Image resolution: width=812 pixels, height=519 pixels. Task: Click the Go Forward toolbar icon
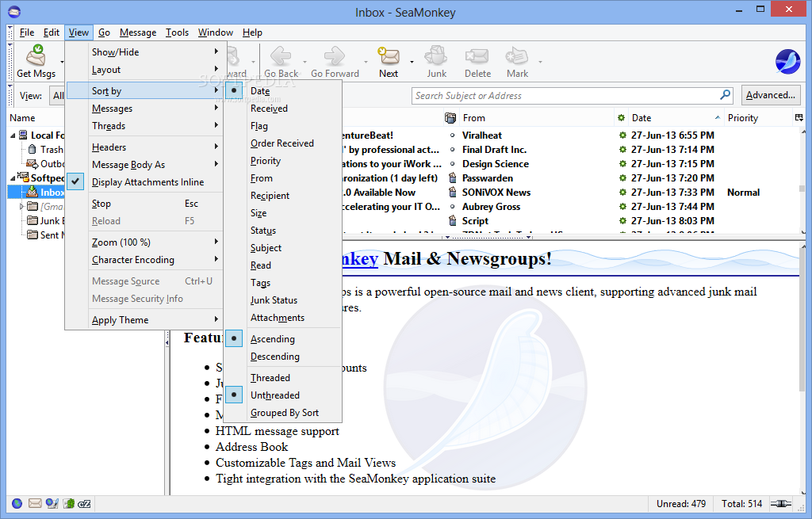coord(335,55)
